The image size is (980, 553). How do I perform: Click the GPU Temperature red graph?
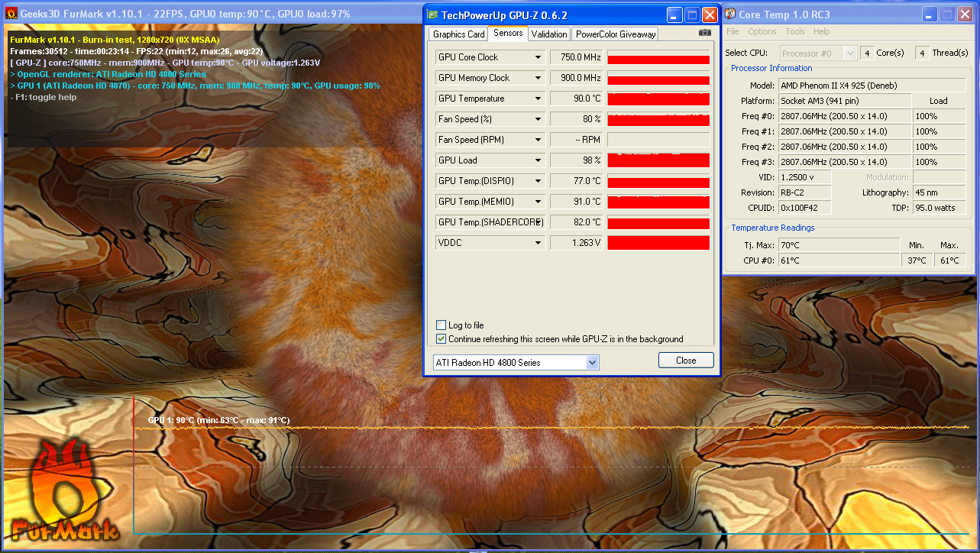click(x=658, y=99)
